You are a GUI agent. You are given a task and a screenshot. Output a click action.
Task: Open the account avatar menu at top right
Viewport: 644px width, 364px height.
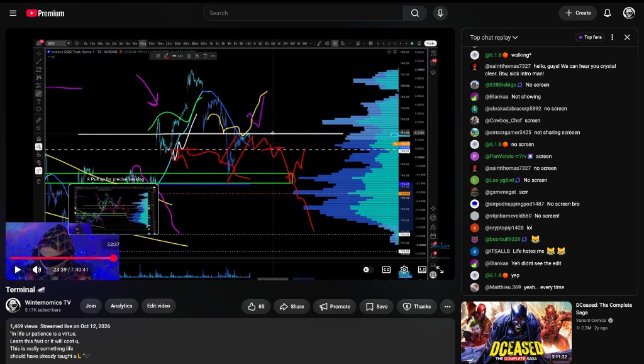pos(629,13)
